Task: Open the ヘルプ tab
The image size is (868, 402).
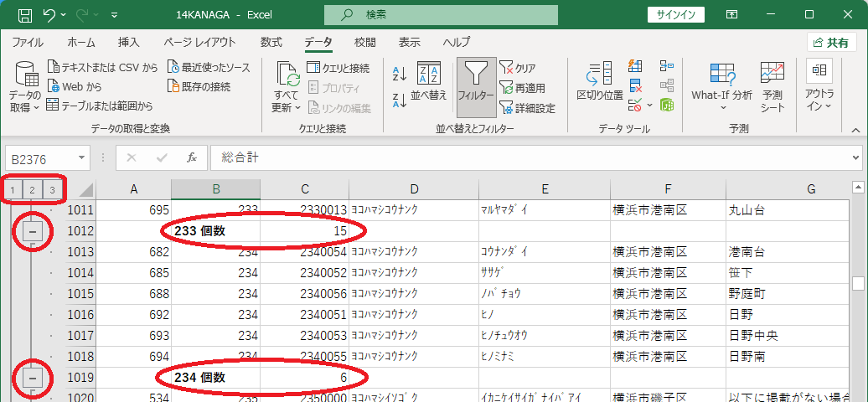Action: [457, 42]
